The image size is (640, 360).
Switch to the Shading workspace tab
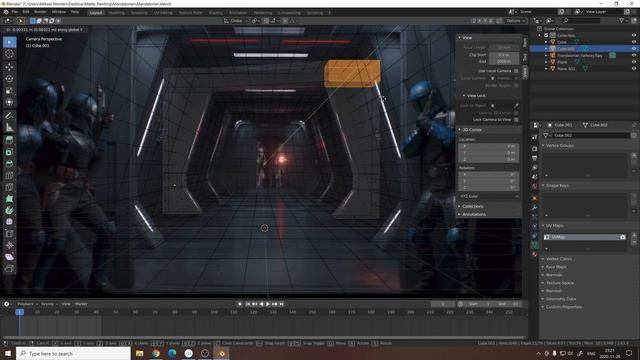pyautogui.click(x=216, y=13)
